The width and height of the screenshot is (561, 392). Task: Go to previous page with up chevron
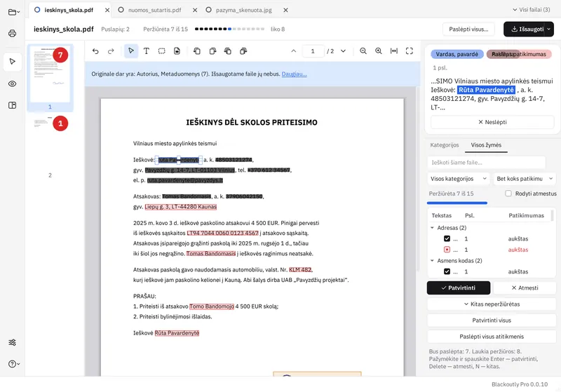click(x=293, y=51)
